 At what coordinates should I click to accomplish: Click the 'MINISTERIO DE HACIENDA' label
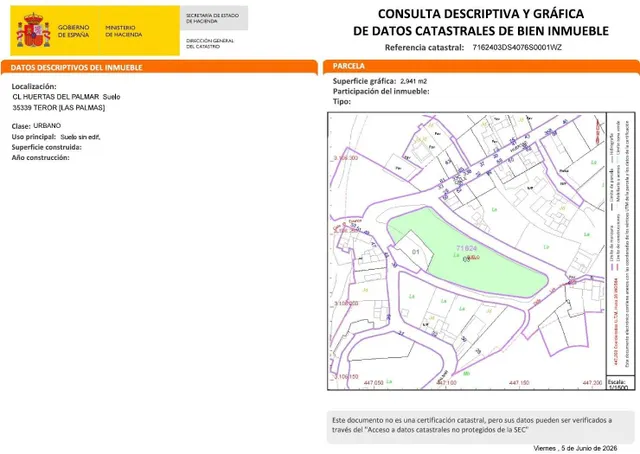(124, 31)
